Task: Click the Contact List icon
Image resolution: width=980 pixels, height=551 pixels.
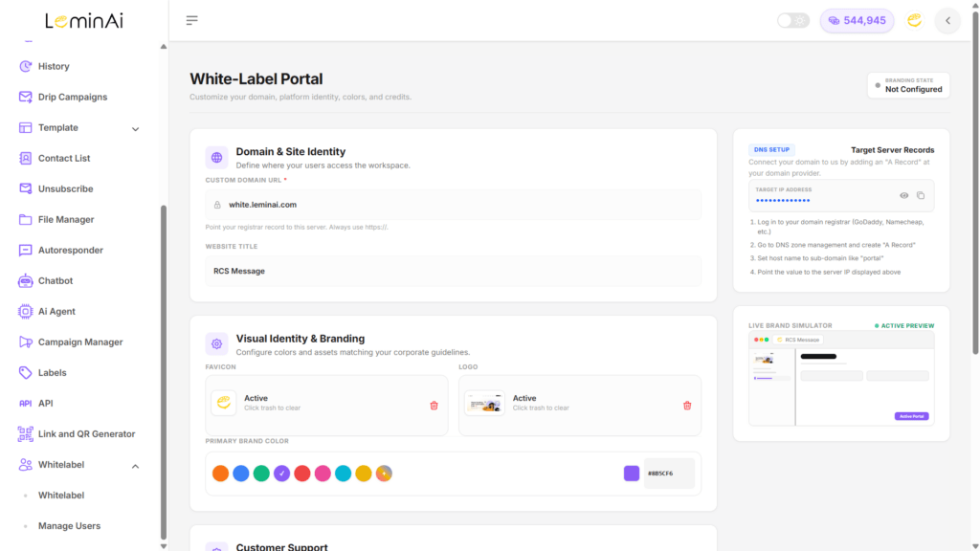Action: [x=25, y=158]
